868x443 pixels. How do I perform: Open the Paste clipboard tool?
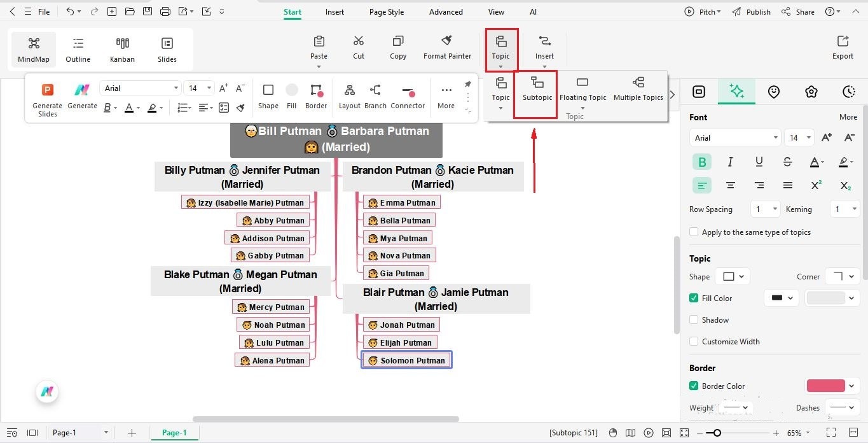[x=319, y=48]
